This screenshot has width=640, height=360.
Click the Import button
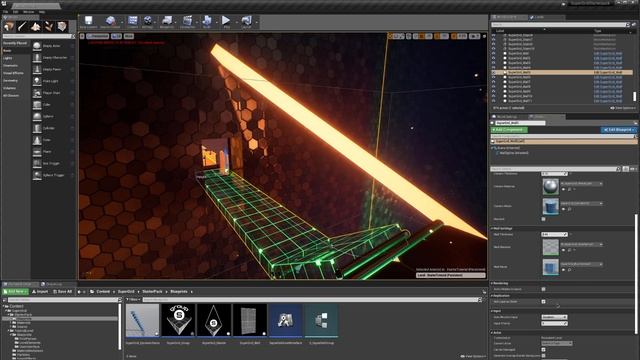[x=40, y=292]
